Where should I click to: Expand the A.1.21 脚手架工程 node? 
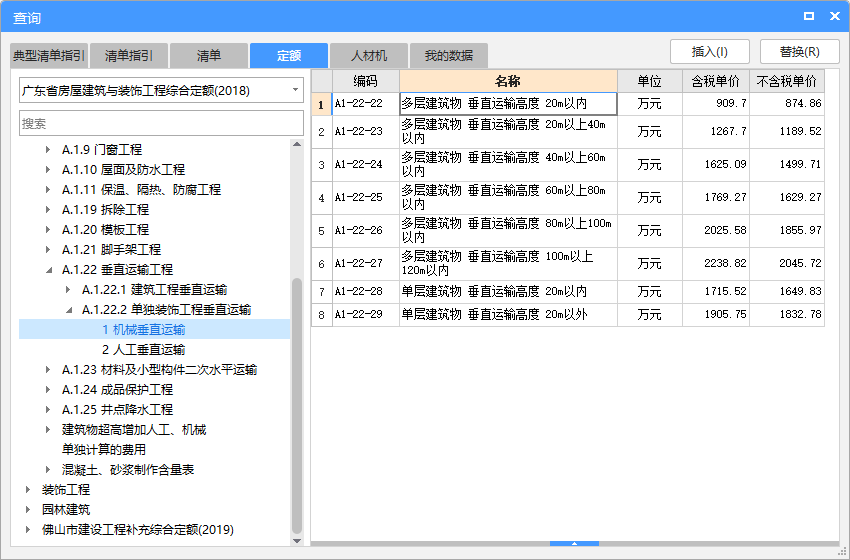point(48,250)
